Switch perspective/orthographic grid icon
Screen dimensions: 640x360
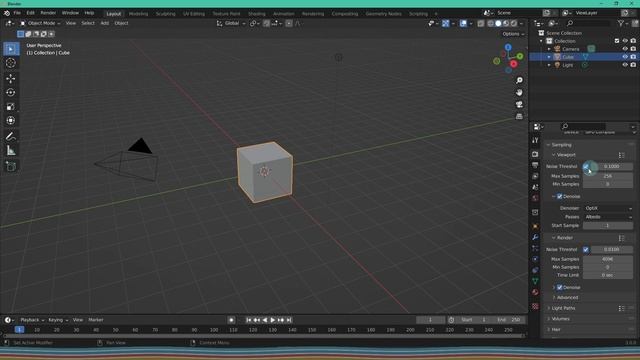tap(519, 116)
